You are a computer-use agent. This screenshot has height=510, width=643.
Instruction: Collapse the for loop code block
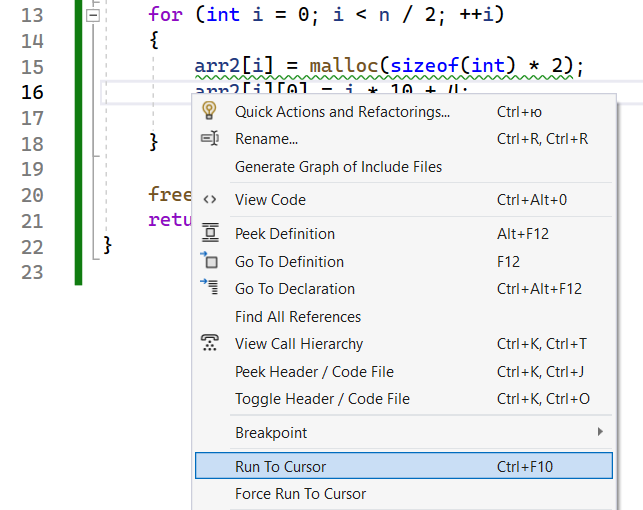(x=93, y=16)
